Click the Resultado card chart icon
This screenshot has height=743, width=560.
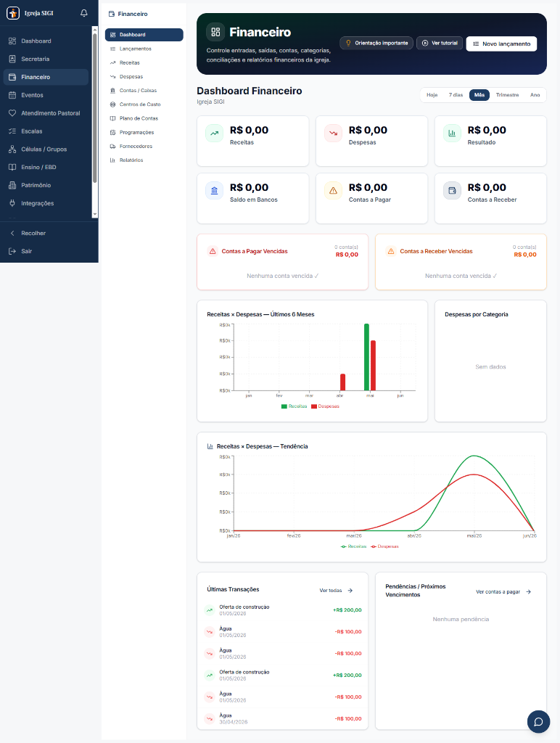452,134
